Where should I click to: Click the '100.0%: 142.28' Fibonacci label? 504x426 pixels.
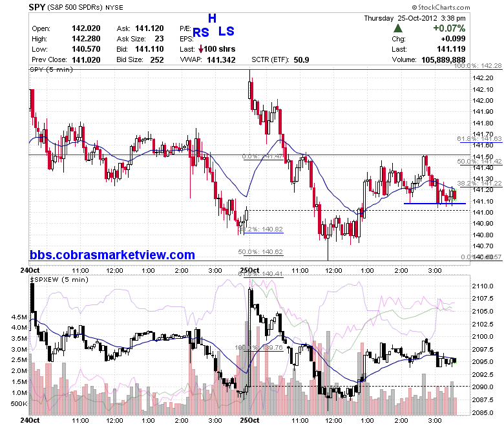478,65
